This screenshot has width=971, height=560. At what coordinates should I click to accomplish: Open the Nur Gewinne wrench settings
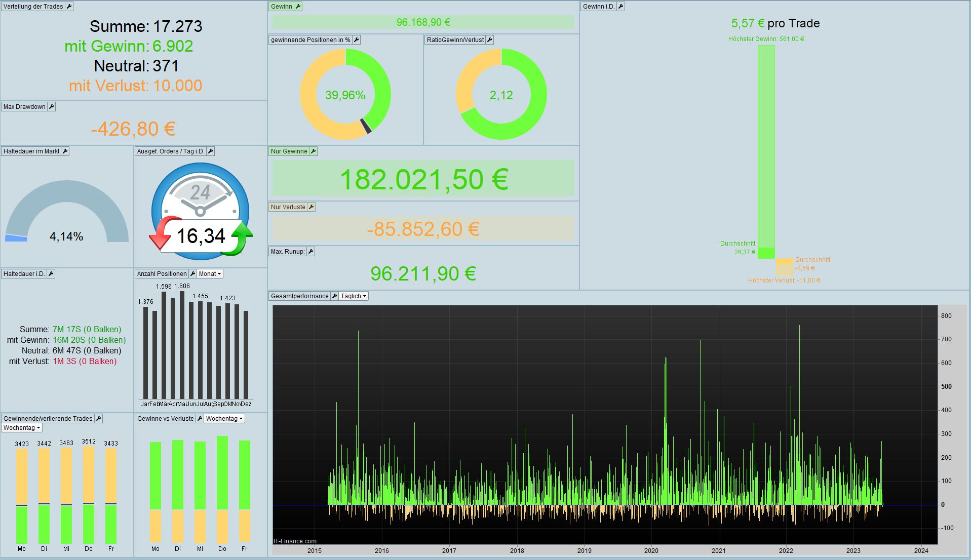[x=313, y=151]
